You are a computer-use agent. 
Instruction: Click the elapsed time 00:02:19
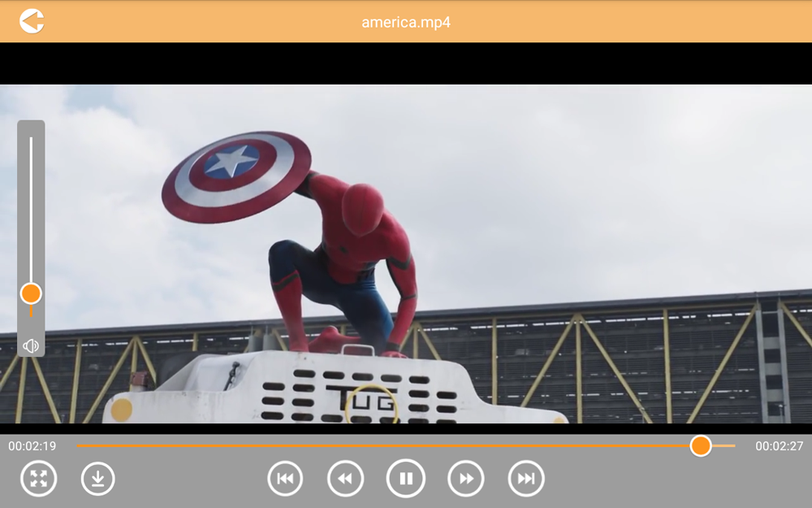pyautogui.click(x=32, y=445)
